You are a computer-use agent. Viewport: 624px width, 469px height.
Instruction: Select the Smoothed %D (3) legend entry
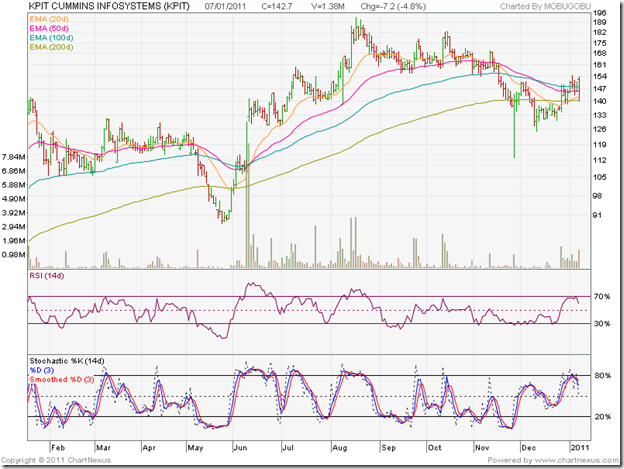[x=62, y=379]
